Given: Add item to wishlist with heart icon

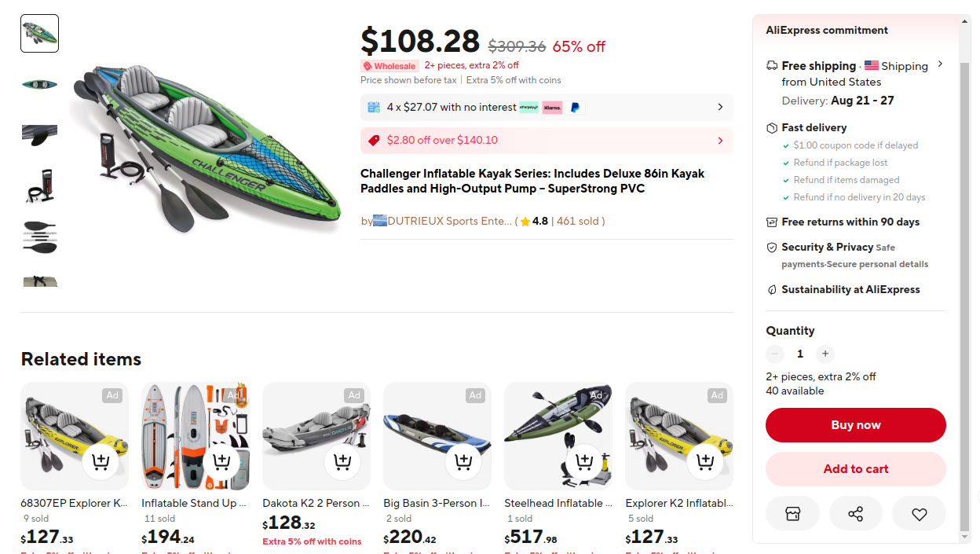Looking at the screenshot, I should [919, 515].
